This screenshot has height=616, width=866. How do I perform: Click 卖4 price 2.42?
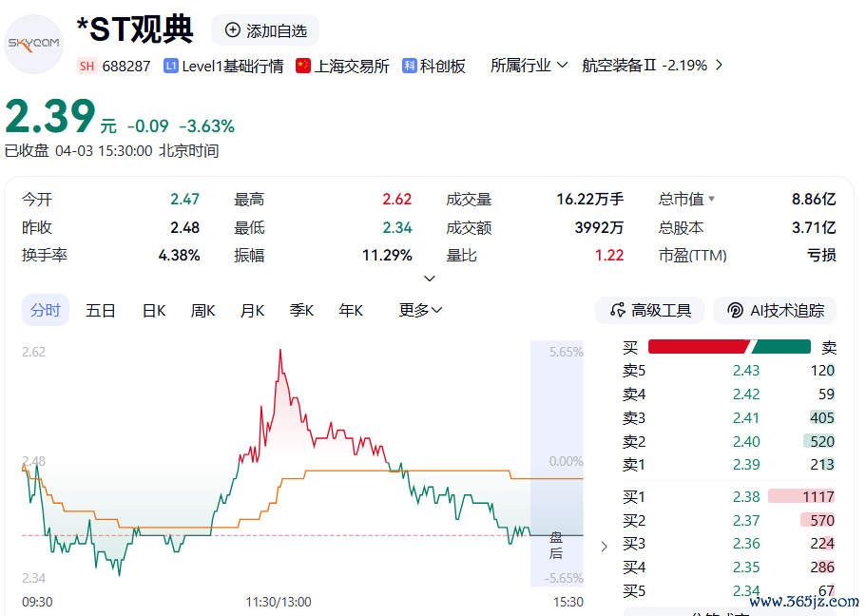[x=746, y=394]
